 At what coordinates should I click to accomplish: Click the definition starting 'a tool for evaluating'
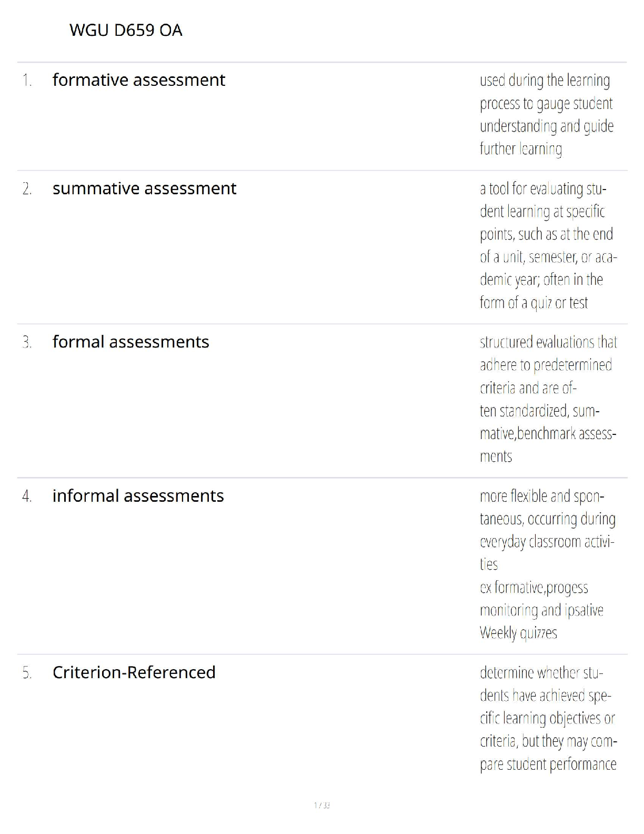548,245
